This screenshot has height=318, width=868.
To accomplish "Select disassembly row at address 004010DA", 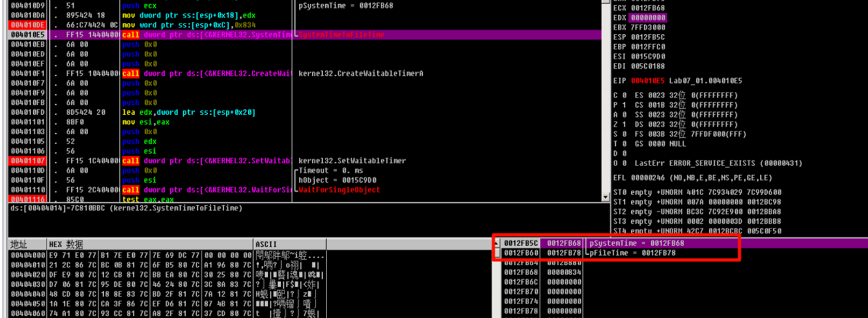I will click(305, 15).
